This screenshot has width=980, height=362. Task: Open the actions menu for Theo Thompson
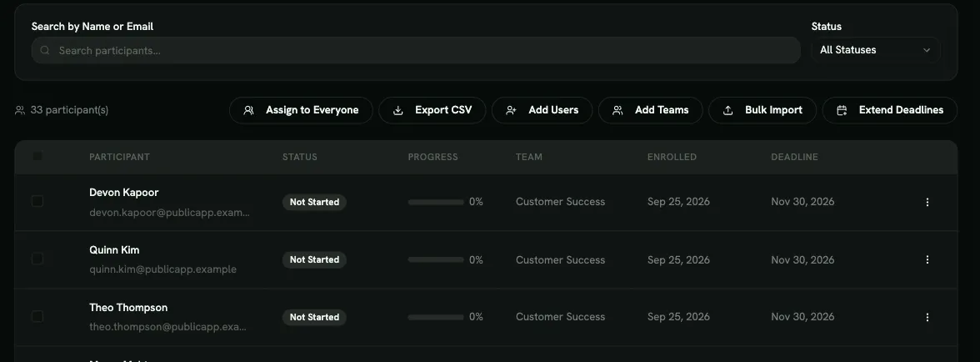coord(927,317)
